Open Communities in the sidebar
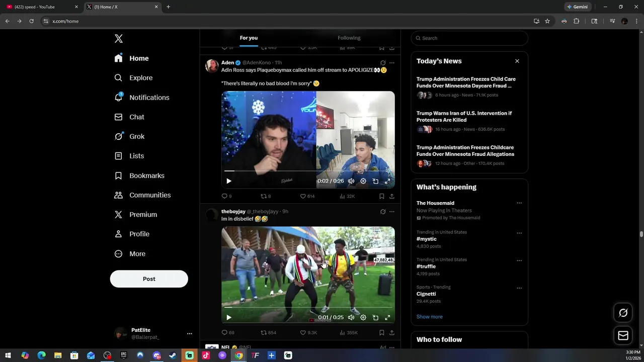Image resolution: width=644 pixels, height=362 pixels. tap(142, 195)
